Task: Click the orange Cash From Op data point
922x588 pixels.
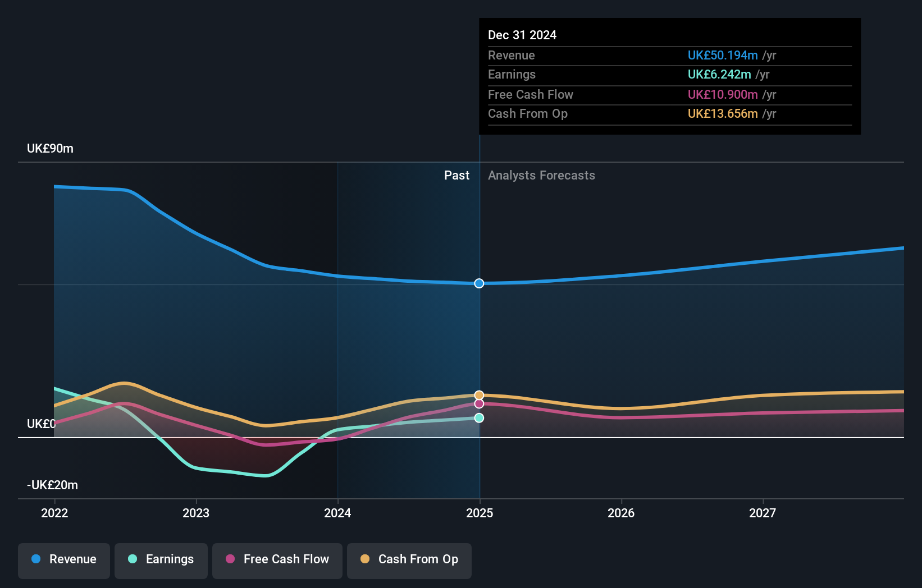Action: (x=479, y=395)
